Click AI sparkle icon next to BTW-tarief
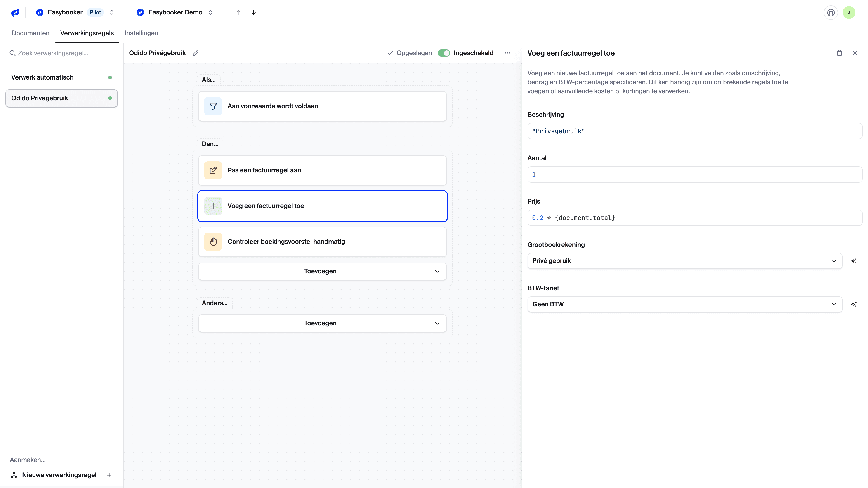 (854, 305)
